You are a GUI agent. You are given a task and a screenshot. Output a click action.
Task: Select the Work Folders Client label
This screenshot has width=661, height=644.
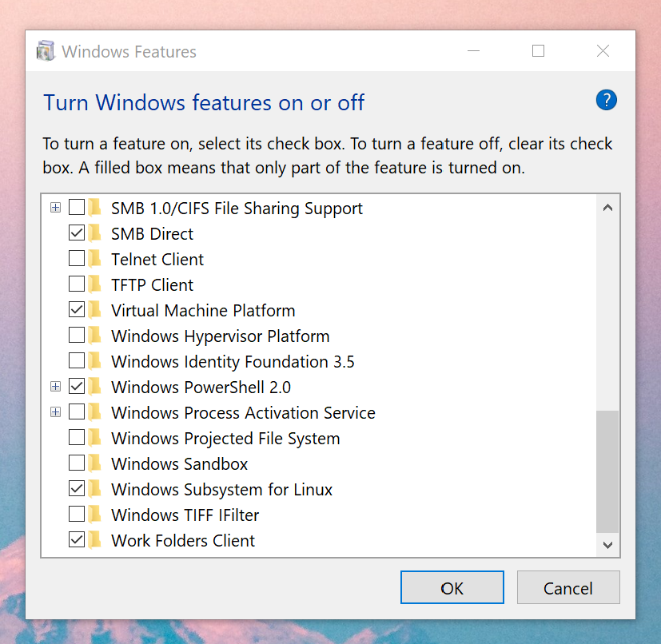[x=183, y=541]
